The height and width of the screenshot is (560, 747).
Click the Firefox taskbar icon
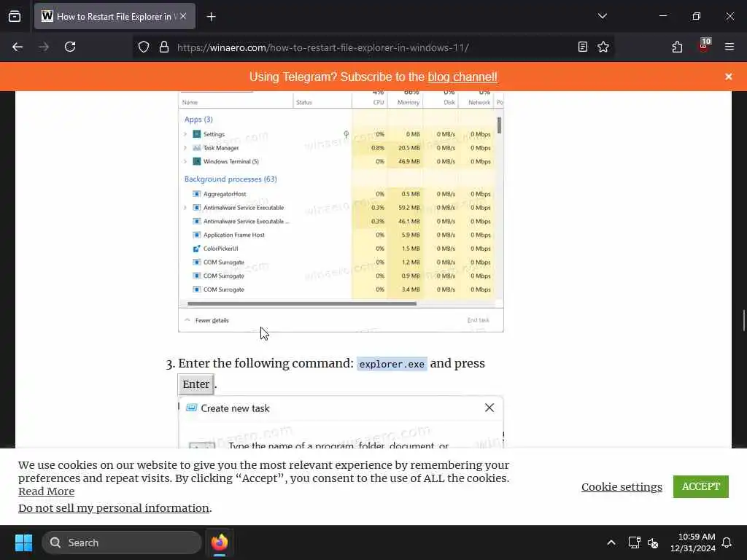click(219, 542)
